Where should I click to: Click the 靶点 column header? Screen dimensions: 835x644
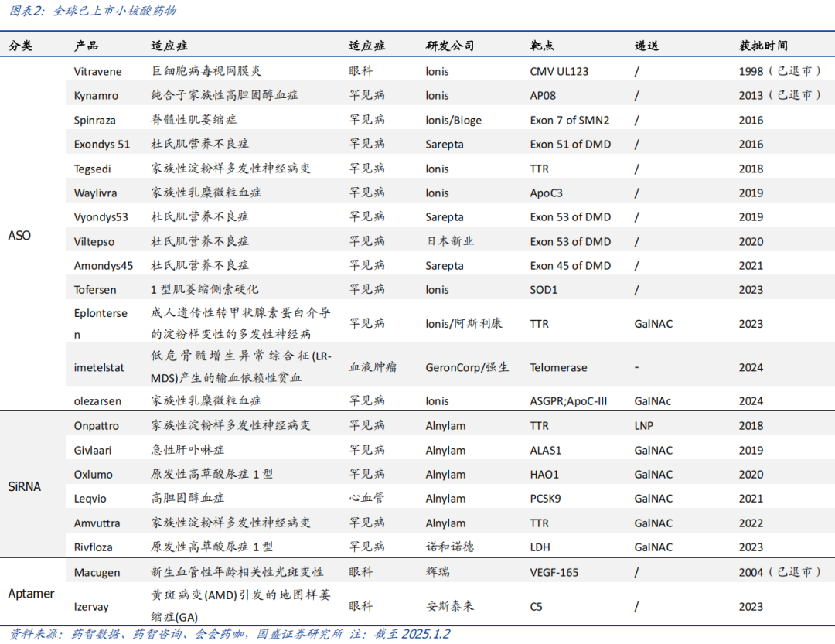(542, 46)
